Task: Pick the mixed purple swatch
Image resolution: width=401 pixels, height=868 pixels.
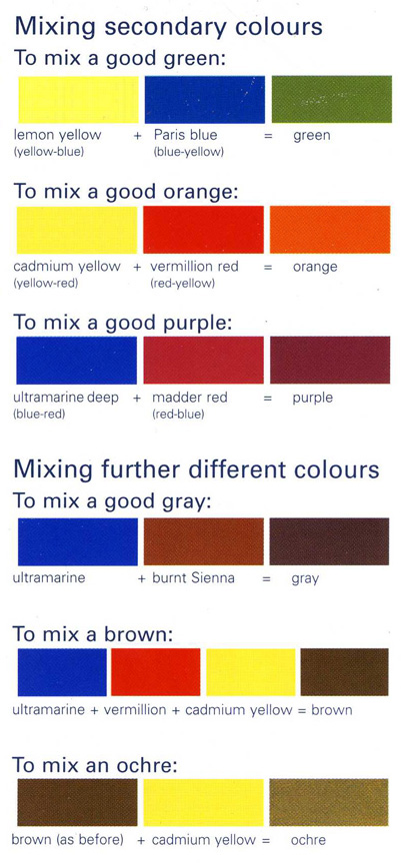Action: (x=330, y=361)
